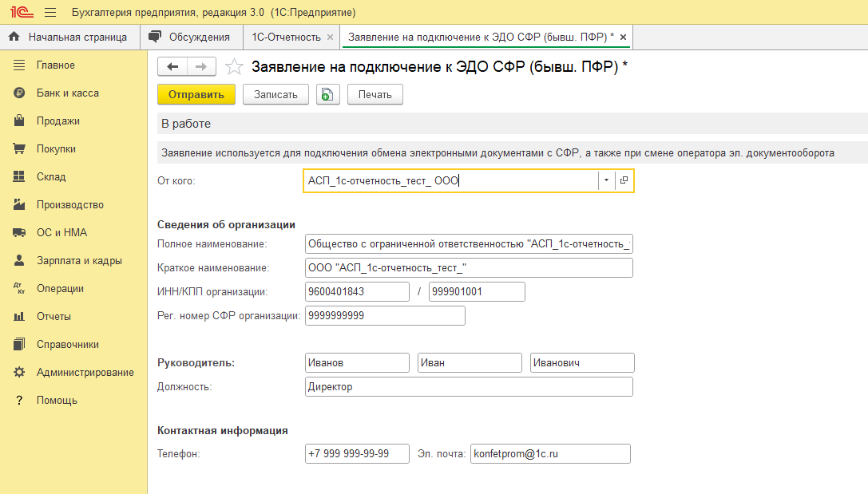Open the 1C main hamburger menu

(x=50, y=12)
